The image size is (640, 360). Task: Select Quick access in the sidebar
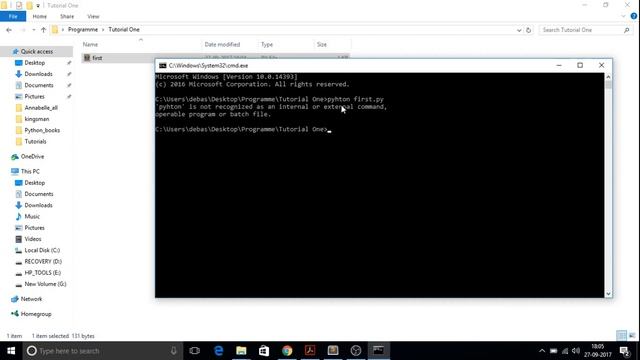pyautogui.click(x=37, y=51)
